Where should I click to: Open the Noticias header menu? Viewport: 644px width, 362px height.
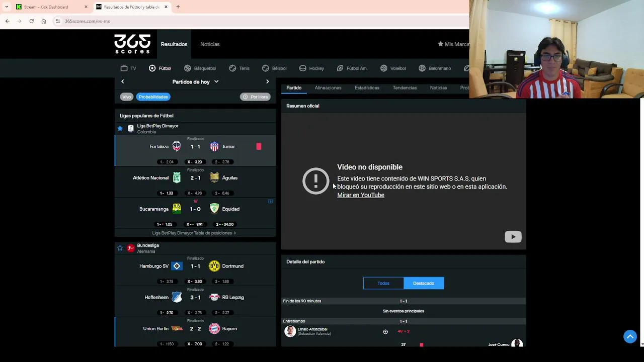pyautogui.click(x=210, y=44)
